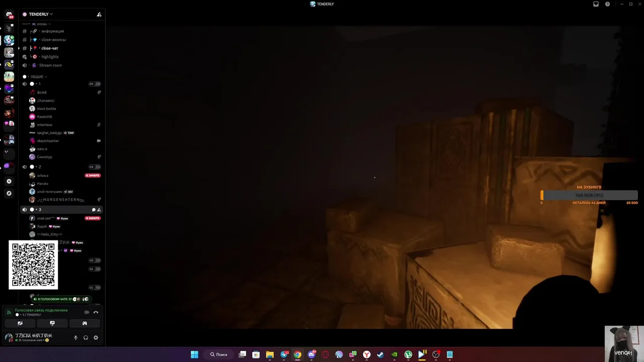Open Discord taskbar icon

[x=311, y=354]
